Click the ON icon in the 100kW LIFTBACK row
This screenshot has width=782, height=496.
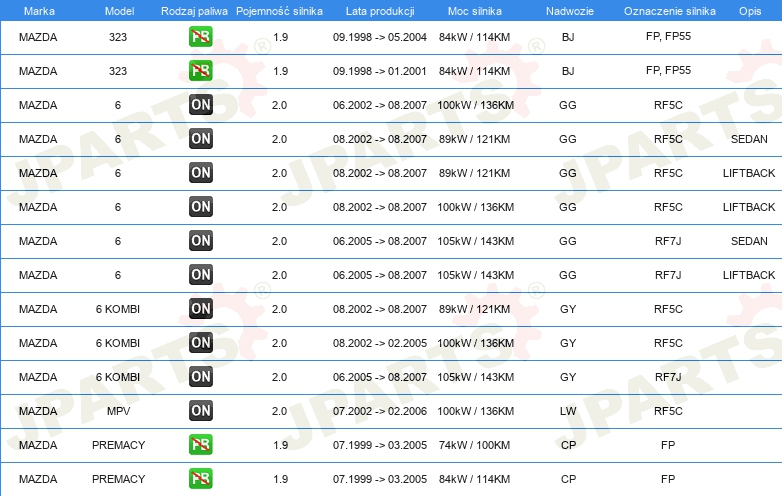tap(200, 206)
